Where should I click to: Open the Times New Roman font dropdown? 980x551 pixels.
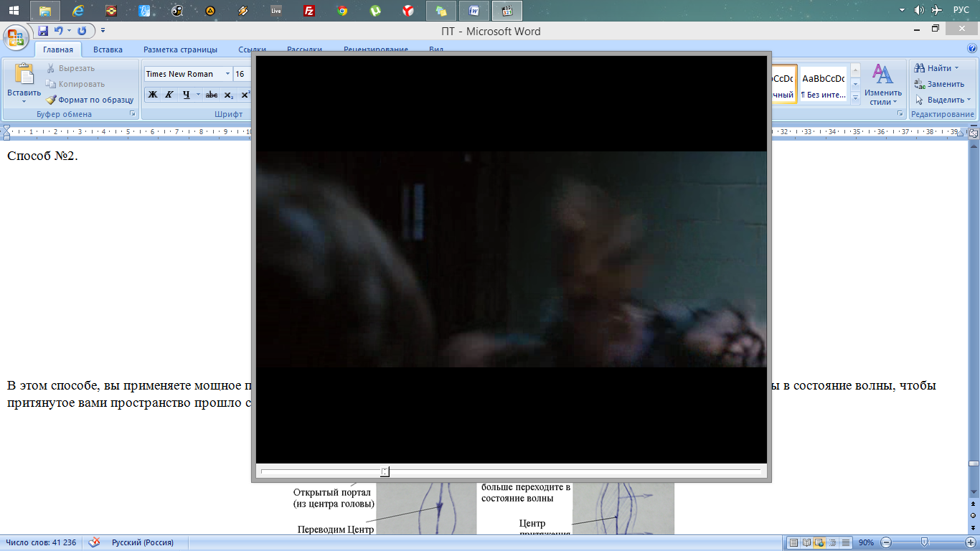click(227, 74)
